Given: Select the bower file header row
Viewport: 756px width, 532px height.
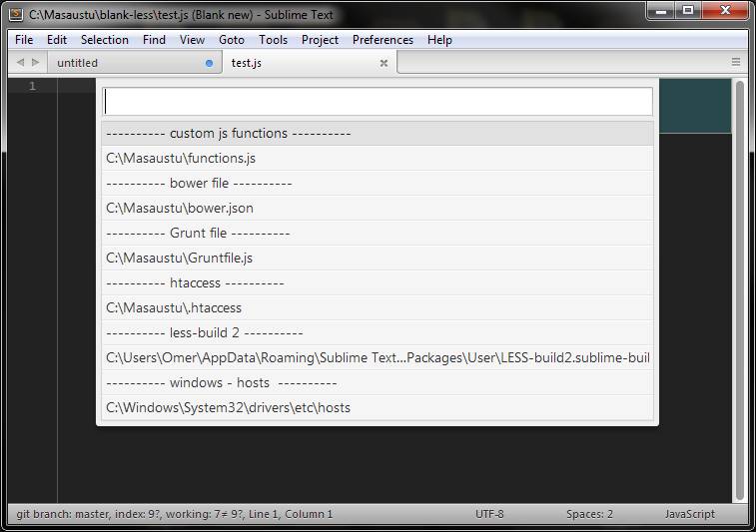Looking at the screenshot, I should point(378,183).
